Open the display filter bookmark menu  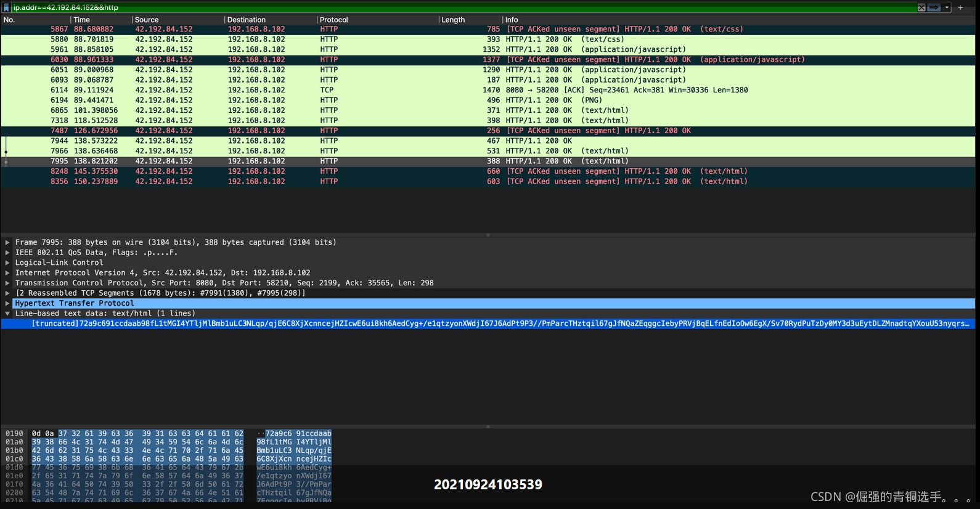(6, 7)
